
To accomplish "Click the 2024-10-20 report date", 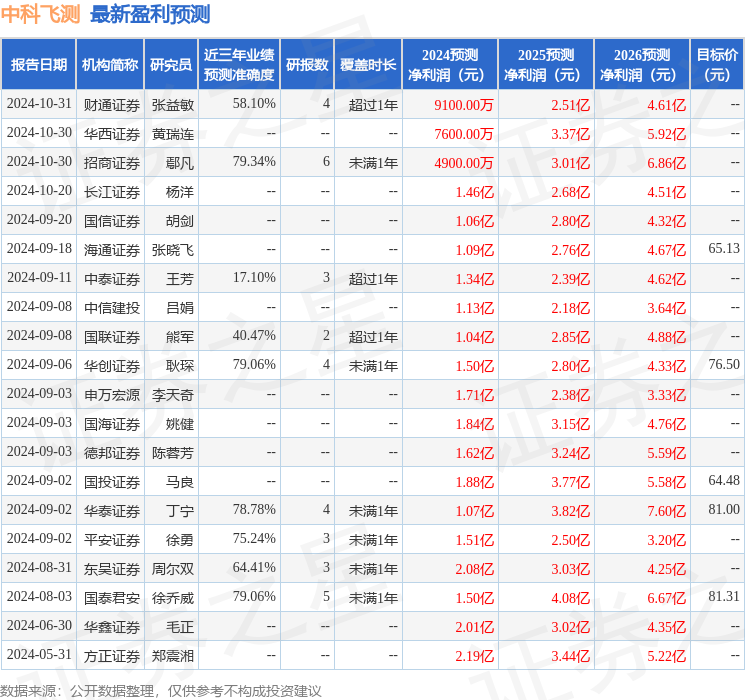I will point(39,190).
